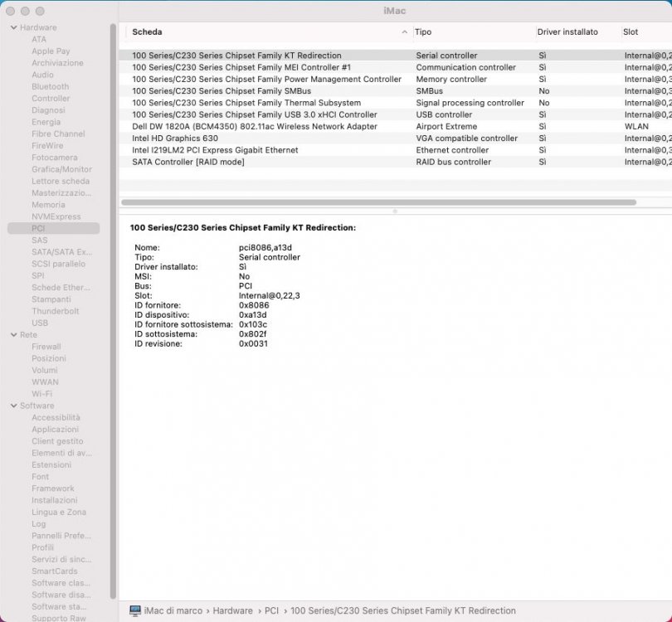The image size is (672, 622).
Task: Select USB in the Hardware sidebar
Action: [40, 323]
